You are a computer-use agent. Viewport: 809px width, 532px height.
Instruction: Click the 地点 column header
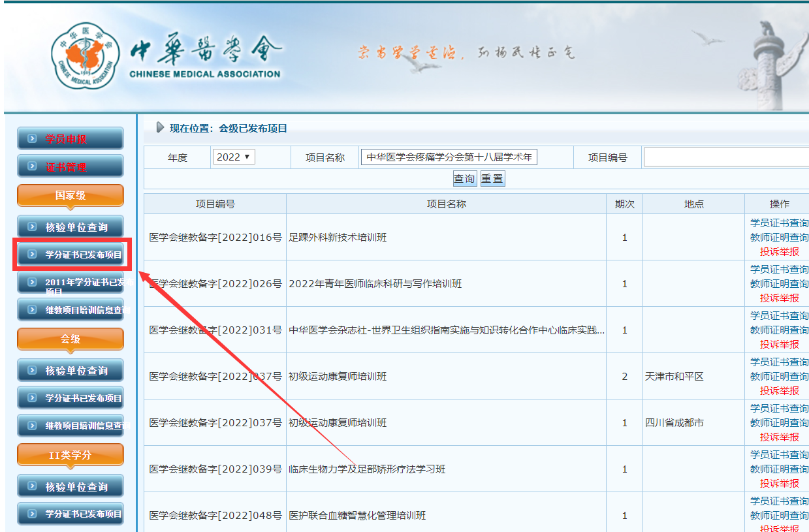pyautogui.click(x=693, y=204)
